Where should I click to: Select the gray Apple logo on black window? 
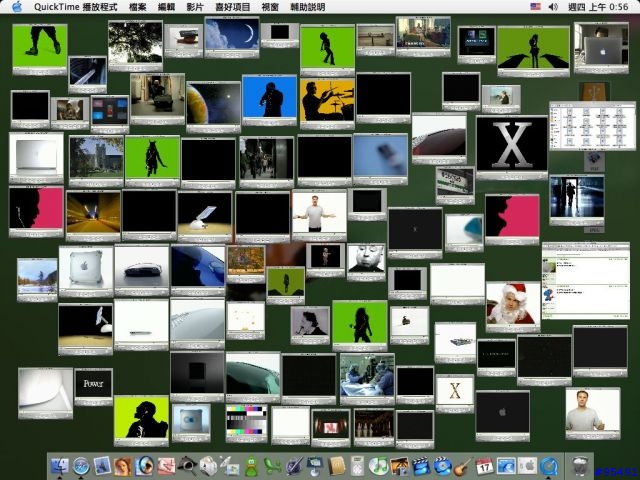tap(503, 416)
